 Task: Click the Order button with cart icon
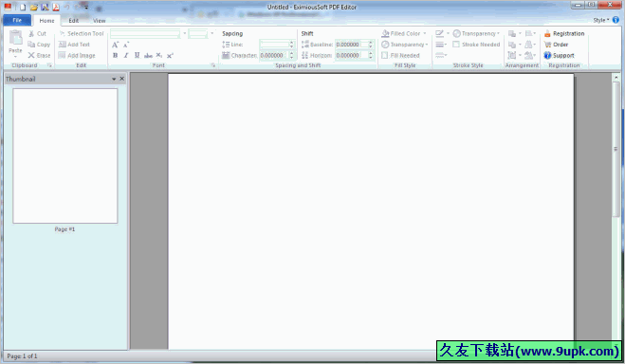coord(556,45)
